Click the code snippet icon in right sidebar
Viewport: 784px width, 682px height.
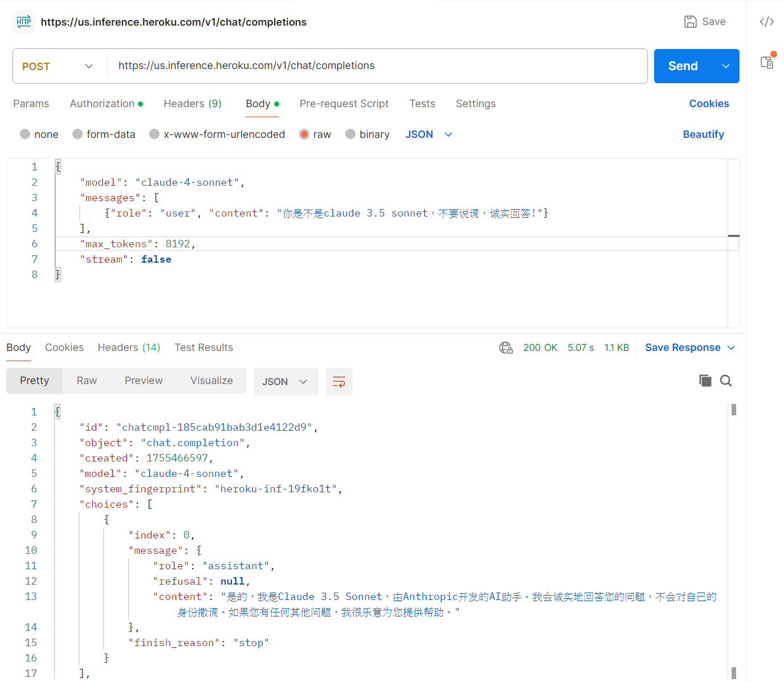(x=766, y=22)
